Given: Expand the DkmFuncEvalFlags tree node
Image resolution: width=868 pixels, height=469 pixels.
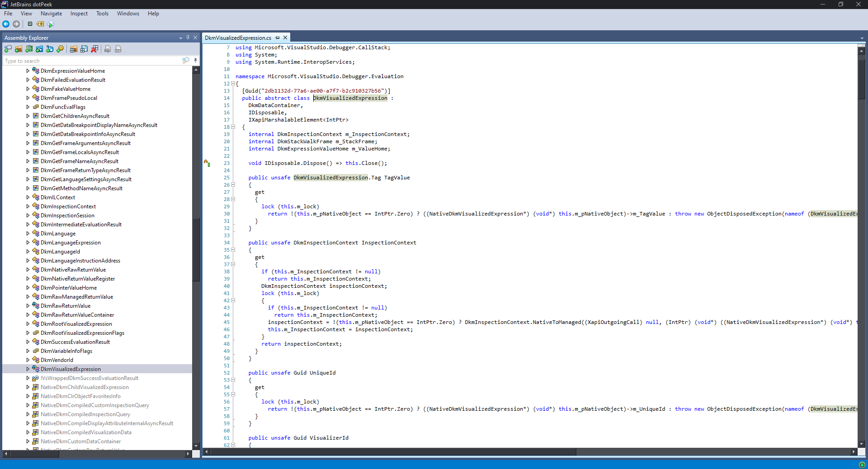Looking at the screenshot, I should pyautogui.click(x=28, y=107).
